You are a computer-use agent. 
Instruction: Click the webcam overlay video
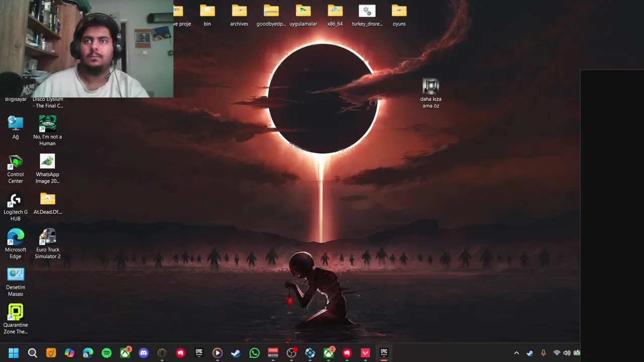(87, 49)
